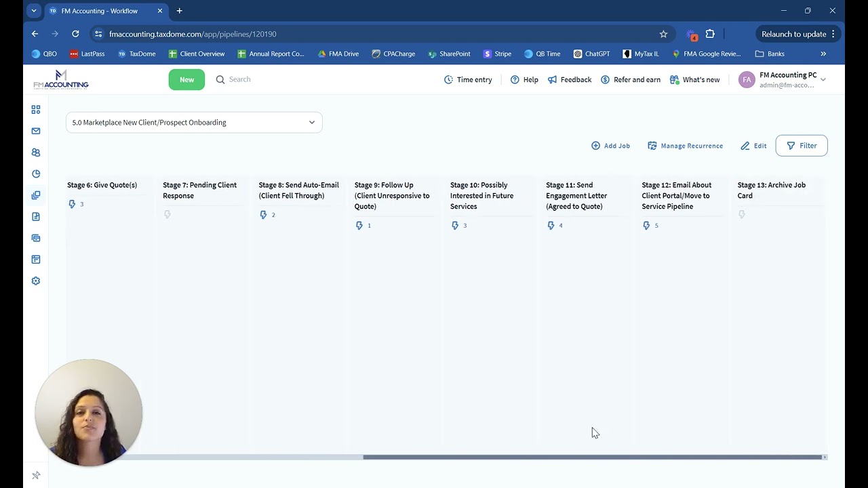Show more bookmarks chevron
This screenshot has width=868, height=488.
823,54
